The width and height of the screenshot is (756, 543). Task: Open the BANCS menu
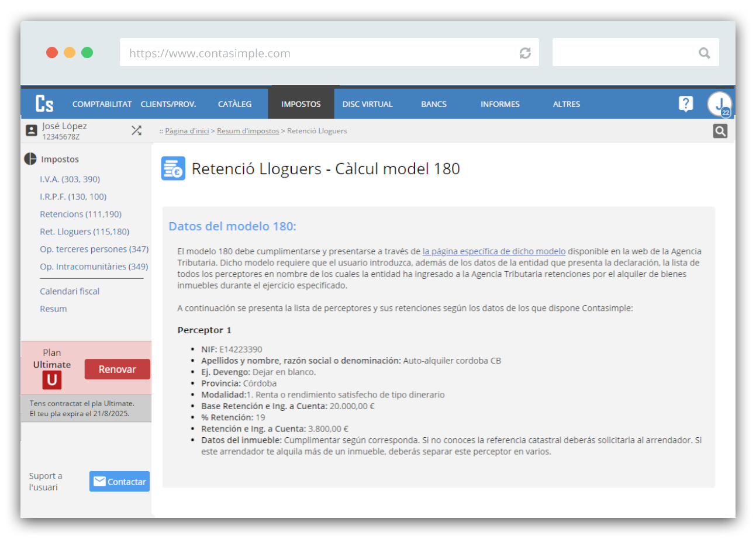(x=434, y=104)
